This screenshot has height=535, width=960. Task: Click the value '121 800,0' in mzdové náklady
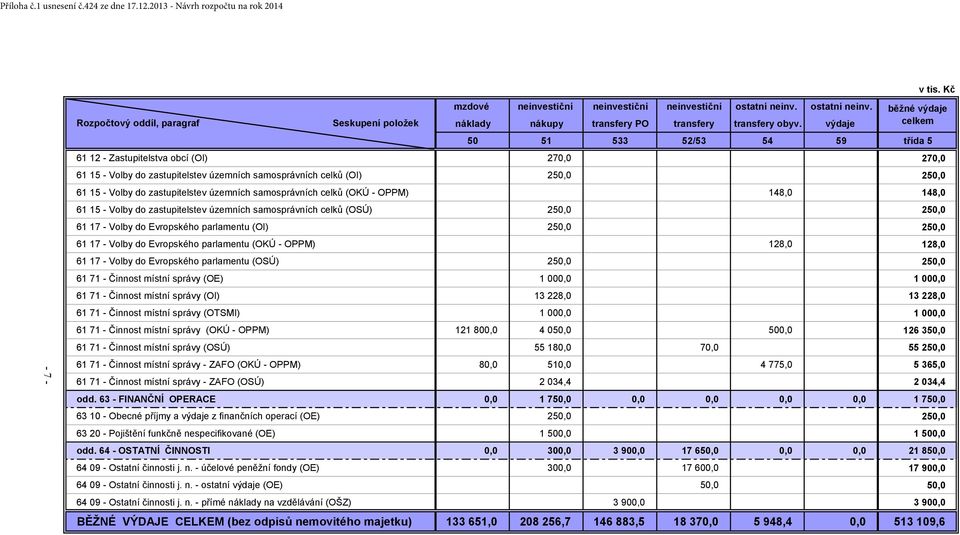coord(476,330)
